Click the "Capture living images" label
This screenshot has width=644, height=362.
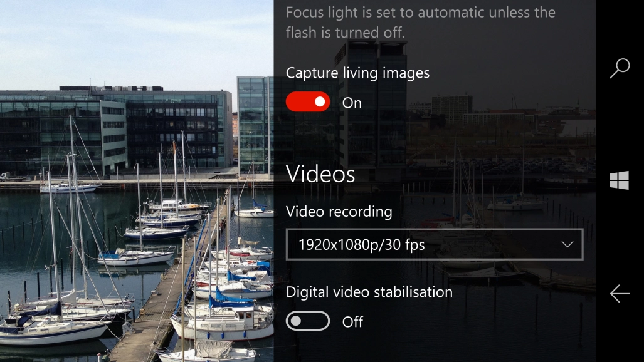click(357, 73)
